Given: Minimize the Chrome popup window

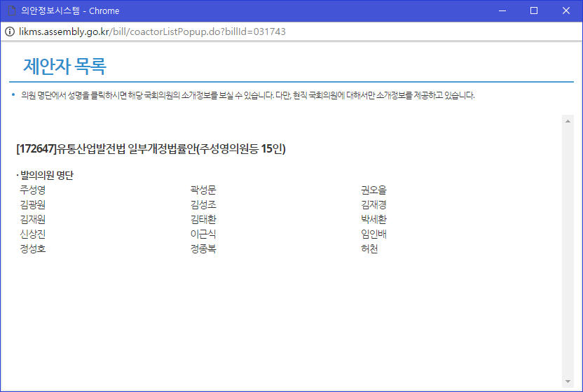Looking at the screenshot, I should click(502, 10).
